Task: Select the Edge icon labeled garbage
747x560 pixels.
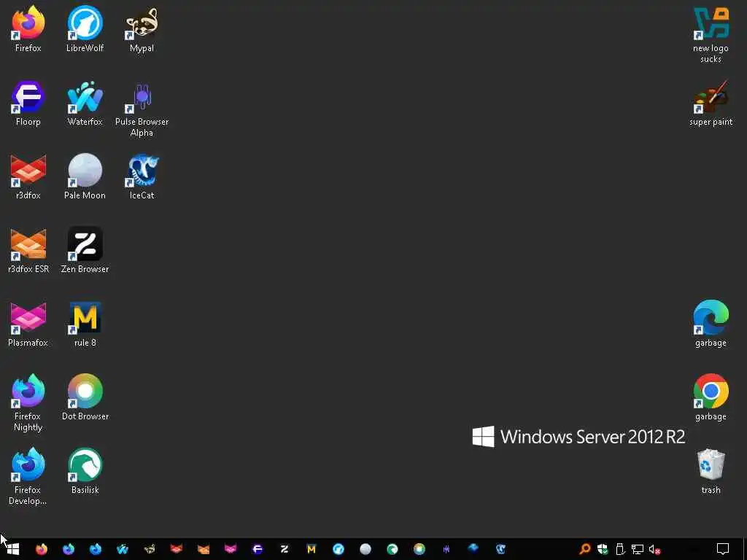Action: point(711,324)
